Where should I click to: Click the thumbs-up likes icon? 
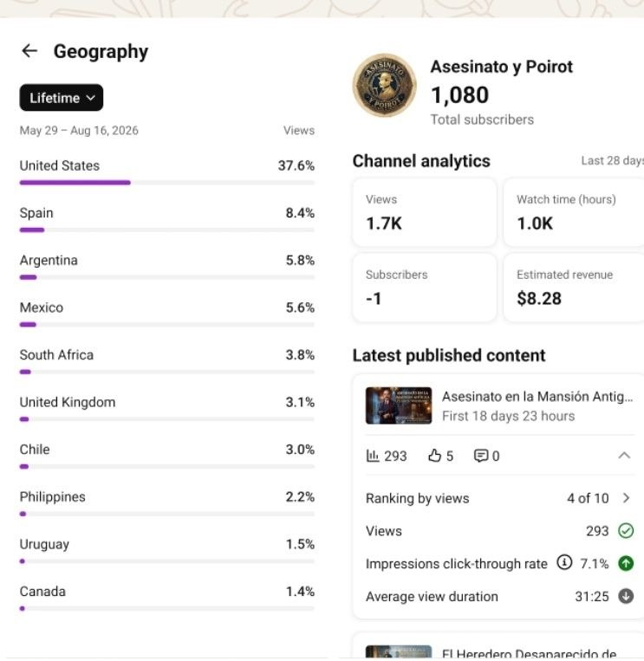pyautogui.click(x=434, y=456)
